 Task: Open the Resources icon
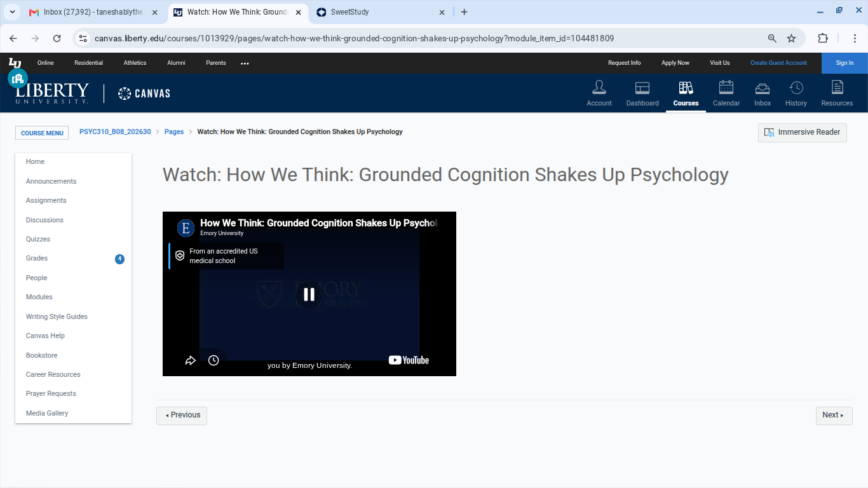(837, 93)
